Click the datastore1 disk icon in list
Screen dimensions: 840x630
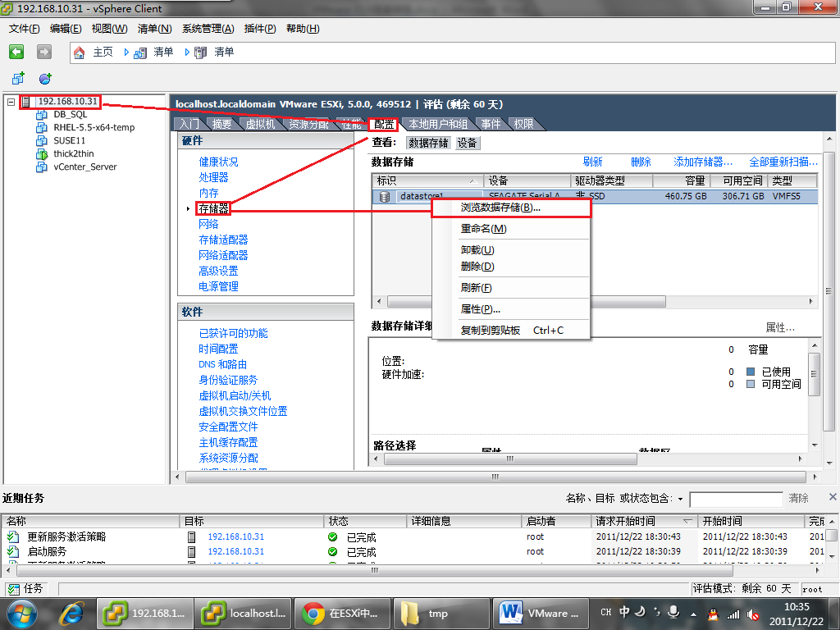[x=385, y=197]
